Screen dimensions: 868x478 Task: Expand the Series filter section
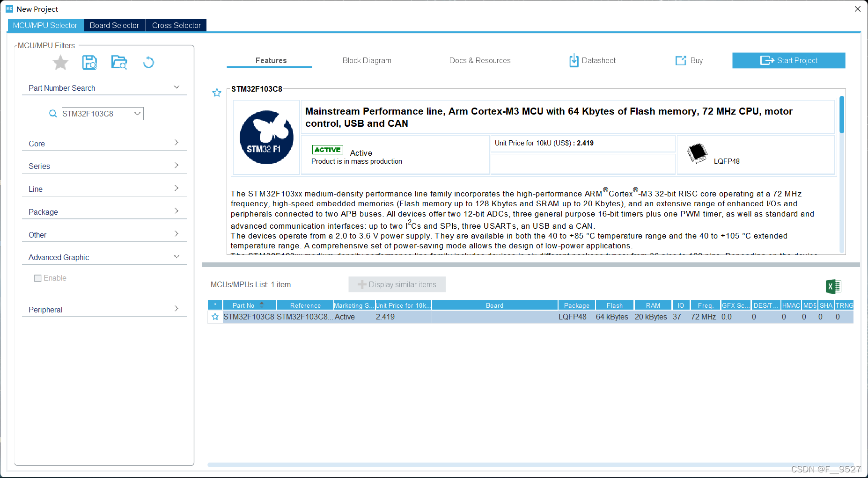(177, 165)
